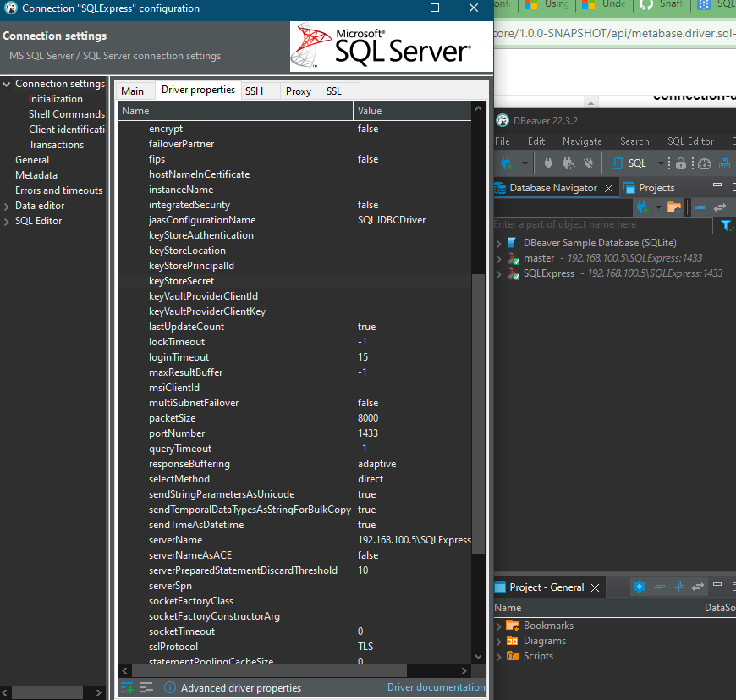Minimize the Database Navigator panel
This screenshot has height=700, width=736.
point(717,185)
